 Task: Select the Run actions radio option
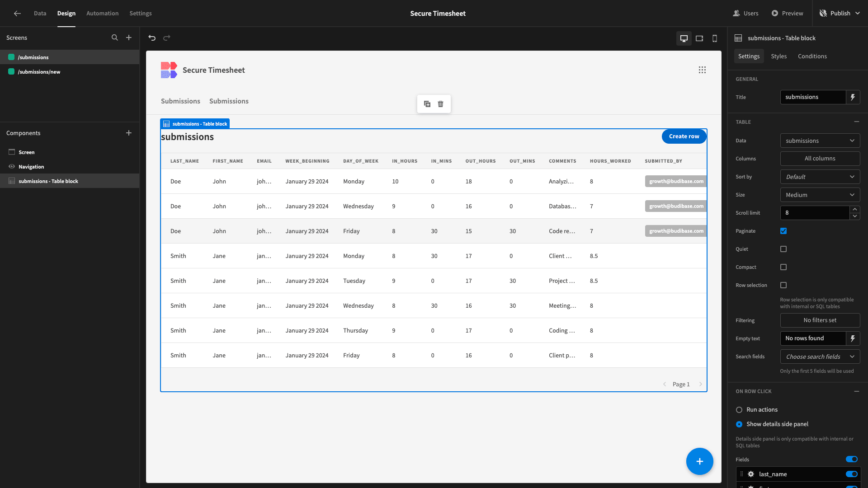(x=739, y=410)
